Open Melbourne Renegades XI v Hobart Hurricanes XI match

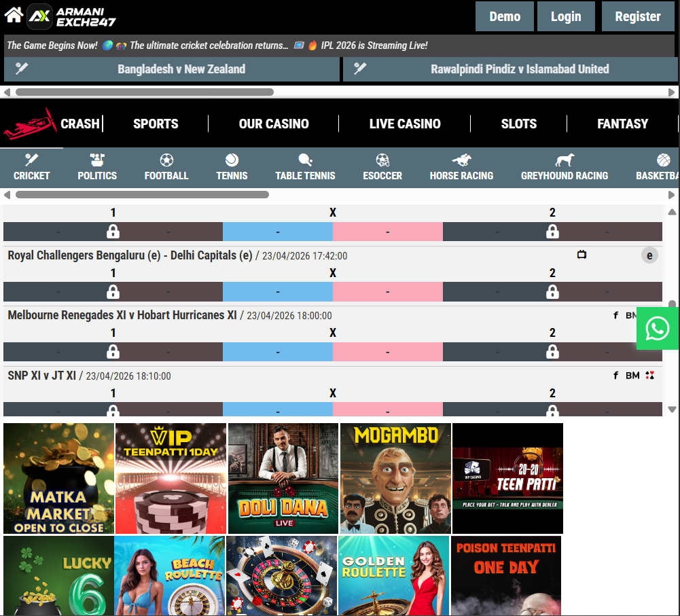(122, 315)
